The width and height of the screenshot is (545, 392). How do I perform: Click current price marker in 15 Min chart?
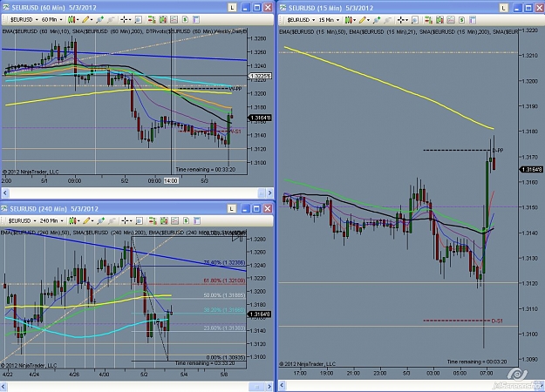[531, 170]
